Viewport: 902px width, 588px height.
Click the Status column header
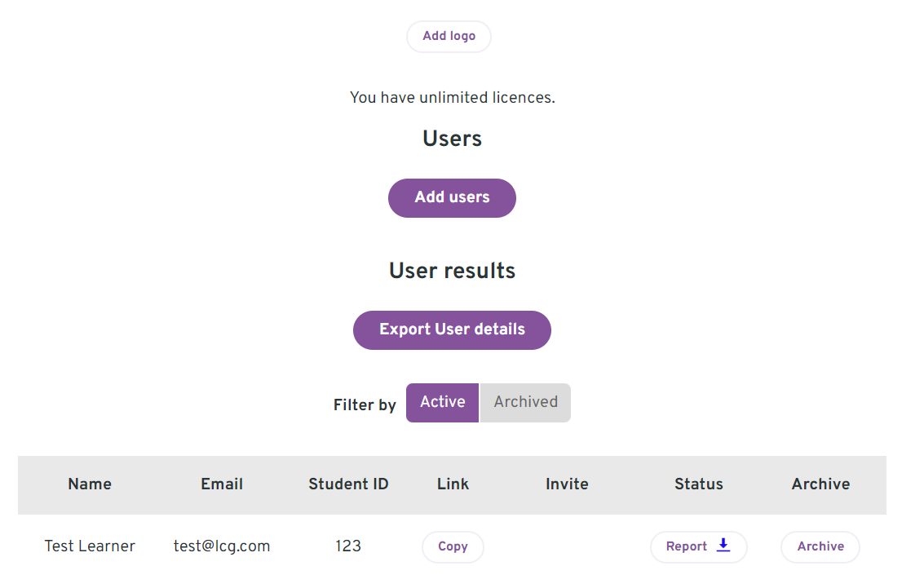click(x=699, y=484)
